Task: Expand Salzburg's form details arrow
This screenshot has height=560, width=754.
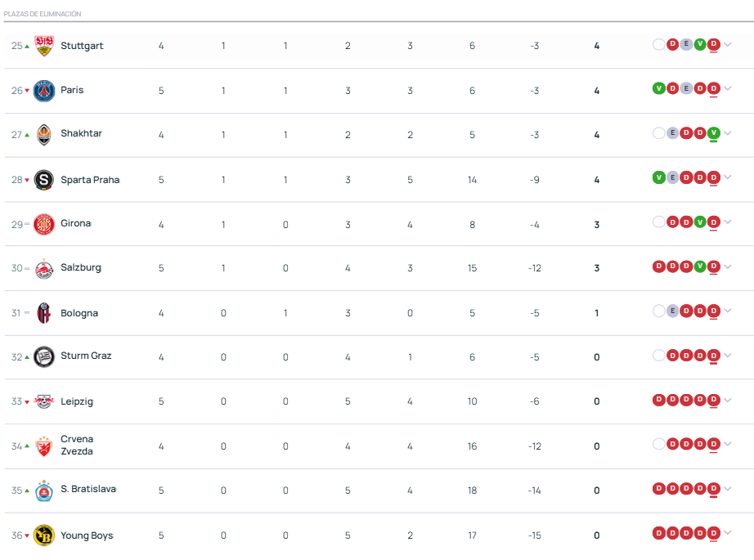Action: 728,267
